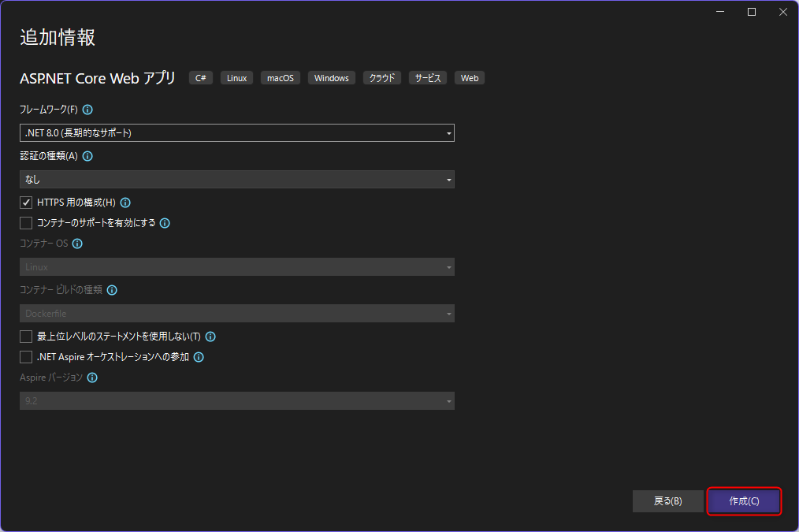799x532 pixels.
Task: Click the 作成(C) button
Action: pyautogui.click(x=744, y=501)
